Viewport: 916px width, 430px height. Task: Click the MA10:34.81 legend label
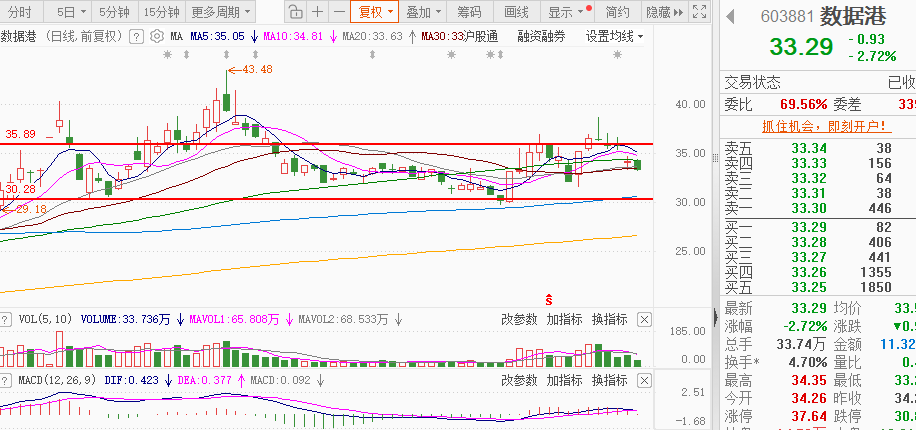[x=293, y=37]
